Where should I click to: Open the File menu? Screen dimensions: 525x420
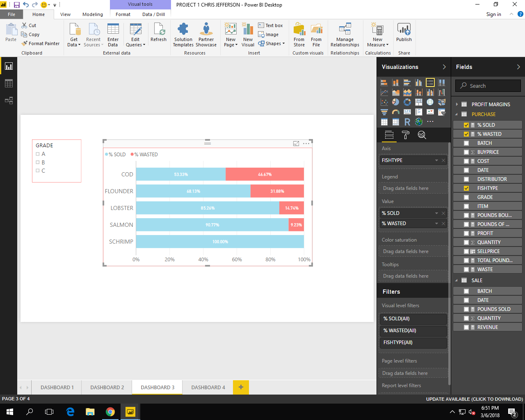(11, 14)
